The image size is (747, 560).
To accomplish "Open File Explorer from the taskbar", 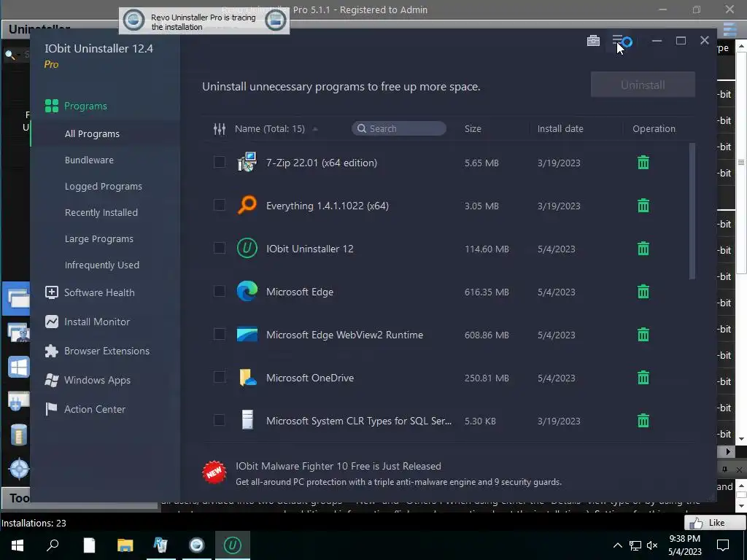I will 125,545.
